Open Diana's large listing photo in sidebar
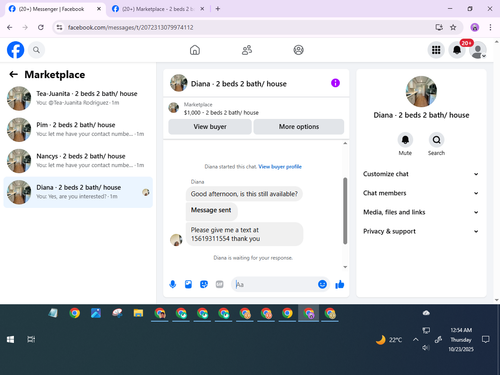The image size is (500, 375). point(421,91)
